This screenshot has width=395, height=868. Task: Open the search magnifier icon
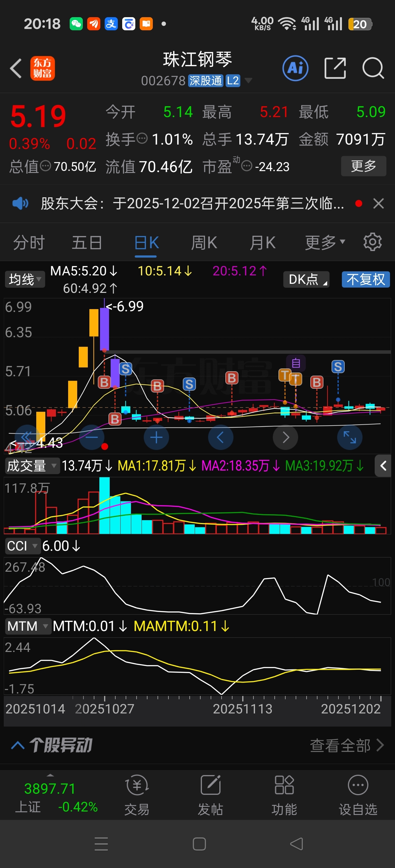pos(373,68)
